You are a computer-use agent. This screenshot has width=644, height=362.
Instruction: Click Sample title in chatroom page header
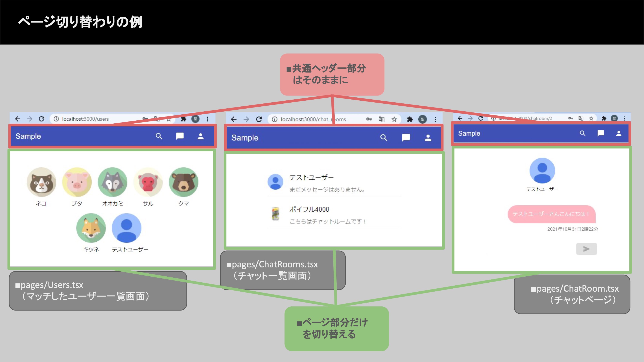469,133
